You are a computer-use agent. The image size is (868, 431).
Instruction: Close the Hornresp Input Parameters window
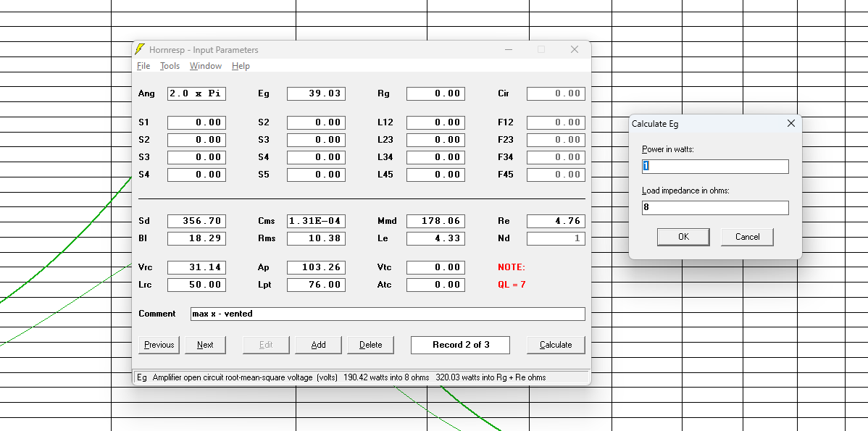coord(575,49)
